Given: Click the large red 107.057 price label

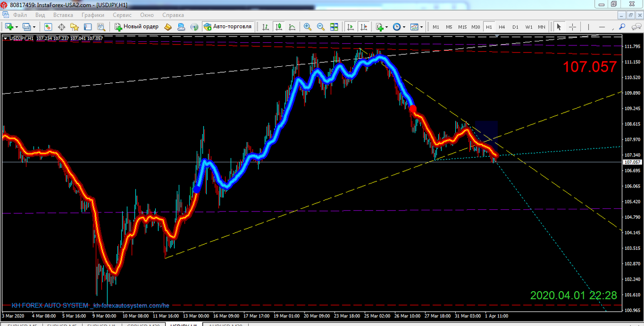Looking at the screenshot, I should (590, 67).
